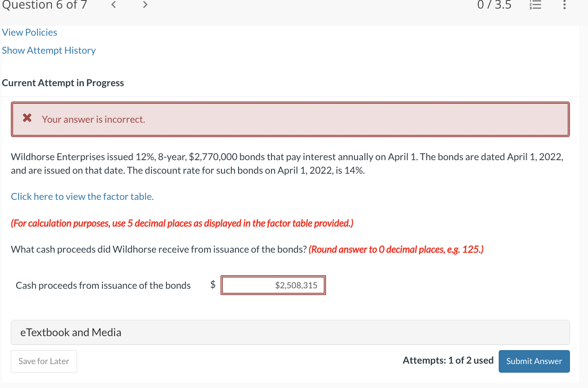The width and height of the screenshot is (588, 388).
Task: Click the 0 / 3.5 score display
Action: [494, 5]
